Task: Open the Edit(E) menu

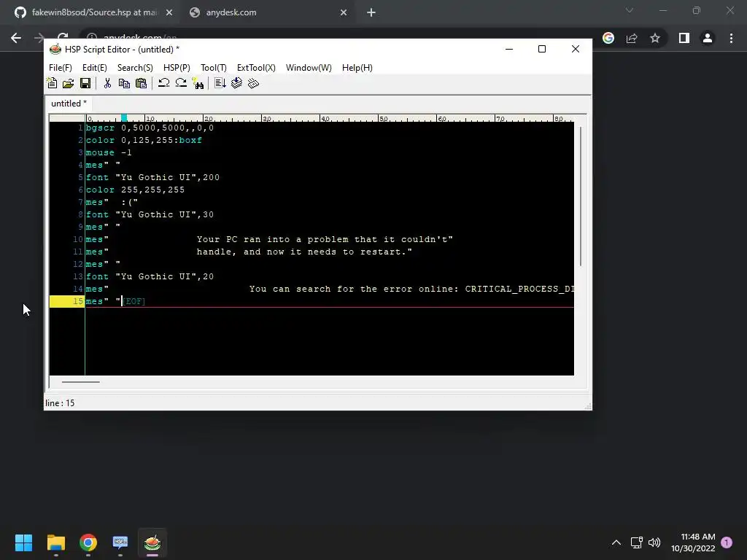Action: tap(94, 68)
